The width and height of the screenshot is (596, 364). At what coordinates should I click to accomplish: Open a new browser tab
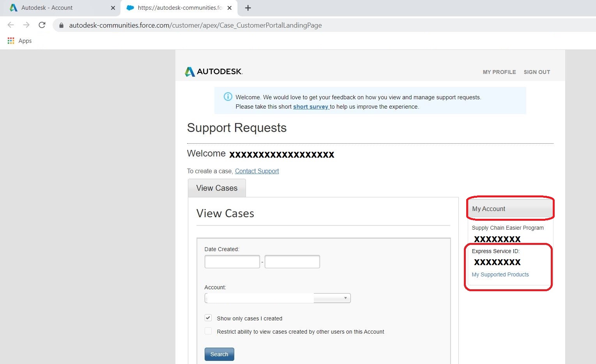[248, 7]
